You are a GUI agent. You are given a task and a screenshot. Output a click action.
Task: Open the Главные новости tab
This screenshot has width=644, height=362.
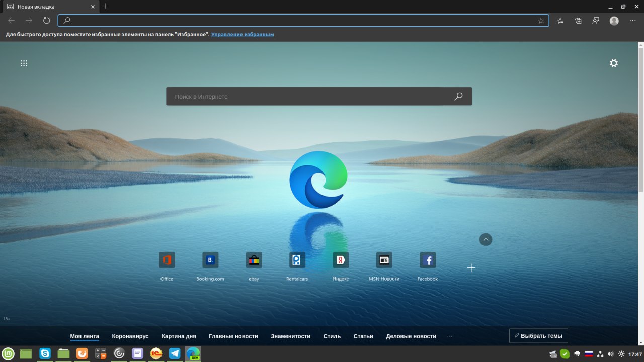coord(233,336)
